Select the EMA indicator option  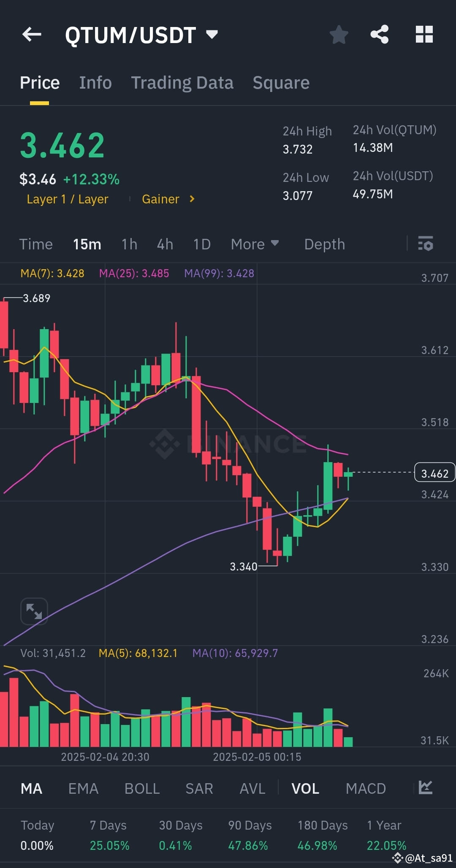tap(83, 788)
